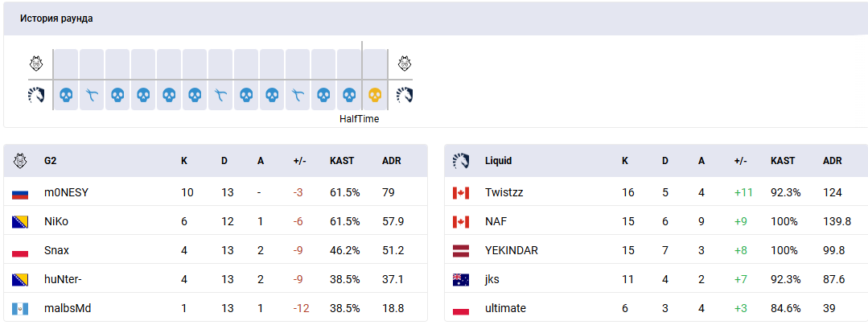868x325 pixels.
Task: Open player m0NESY profile
Action: coord(67,193)
